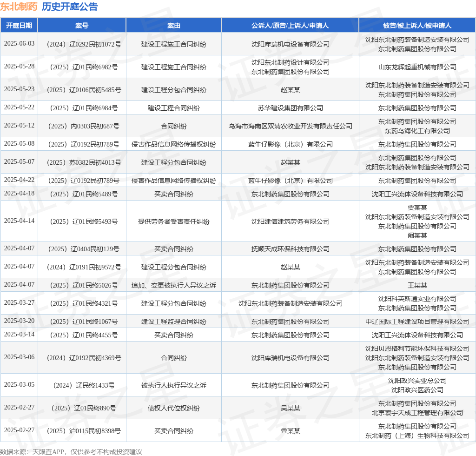Click case number (2024)辽0192民初4369号

(x=84, y=358)
